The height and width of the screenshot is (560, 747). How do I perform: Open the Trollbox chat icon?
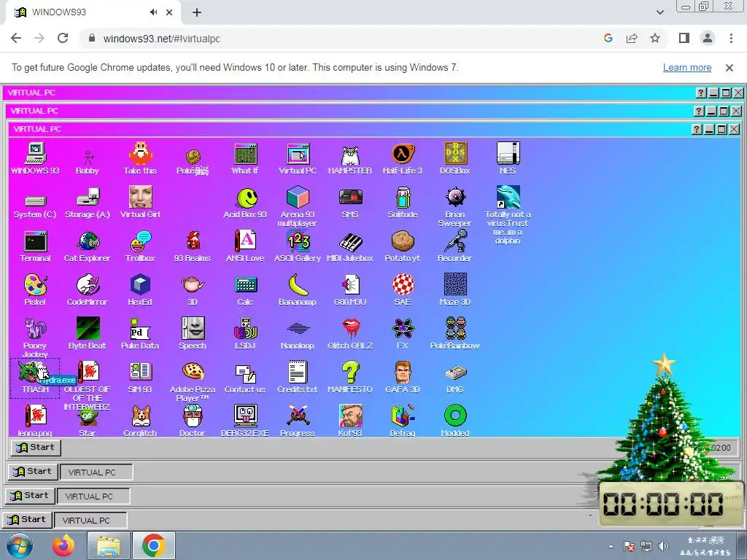coord(140,246)
